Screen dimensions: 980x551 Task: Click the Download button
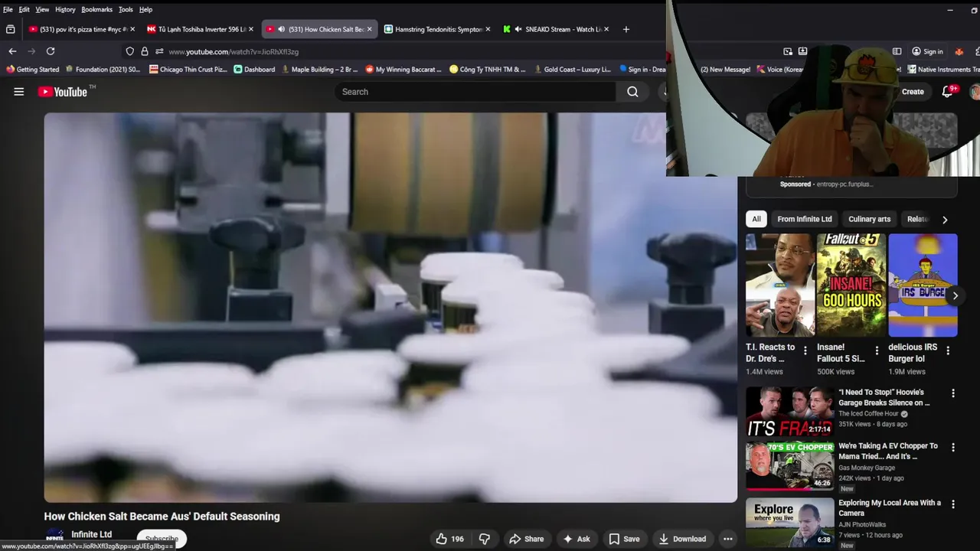[683, 539]
